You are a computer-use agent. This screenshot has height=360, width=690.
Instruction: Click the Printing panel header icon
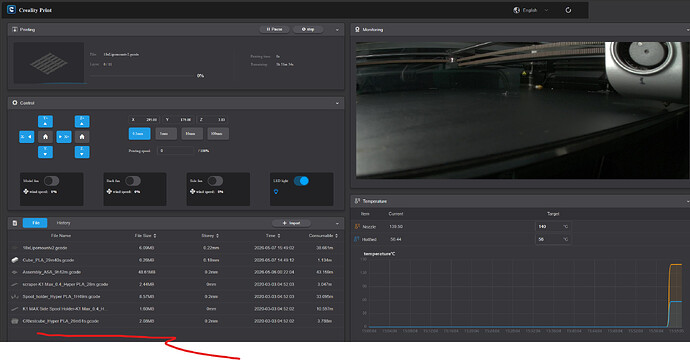click(x=15, y=29)
